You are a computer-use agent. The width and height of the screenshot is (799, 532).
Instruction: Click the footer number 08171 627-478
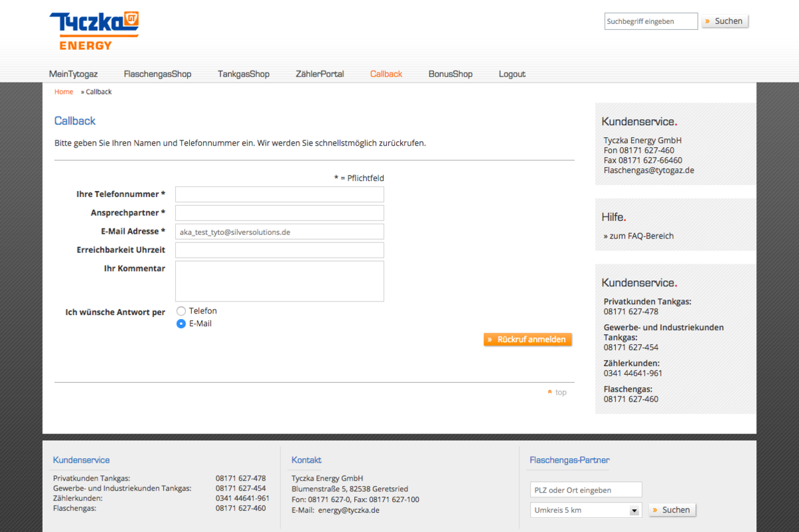tap(240, 478)
